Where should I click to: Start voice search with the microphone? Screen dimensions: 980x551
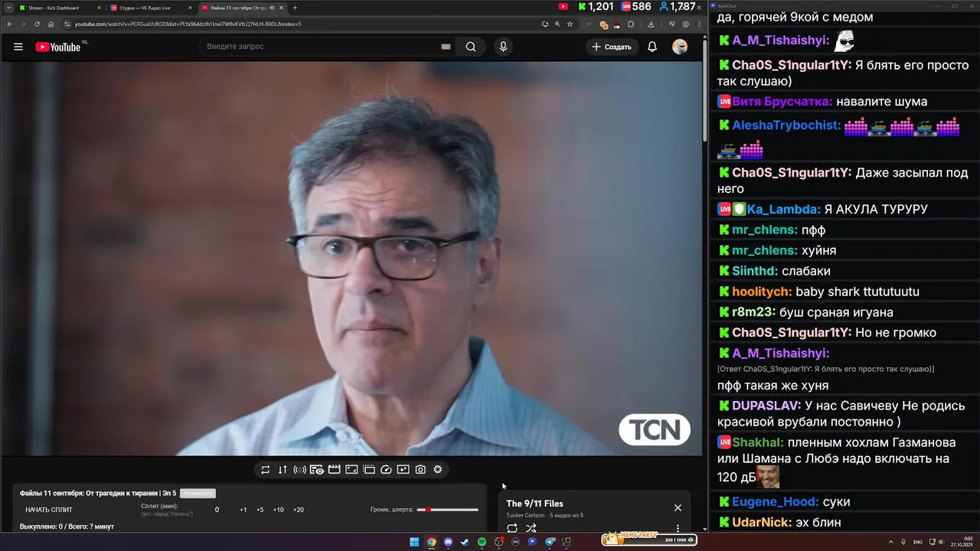point(503,47)
